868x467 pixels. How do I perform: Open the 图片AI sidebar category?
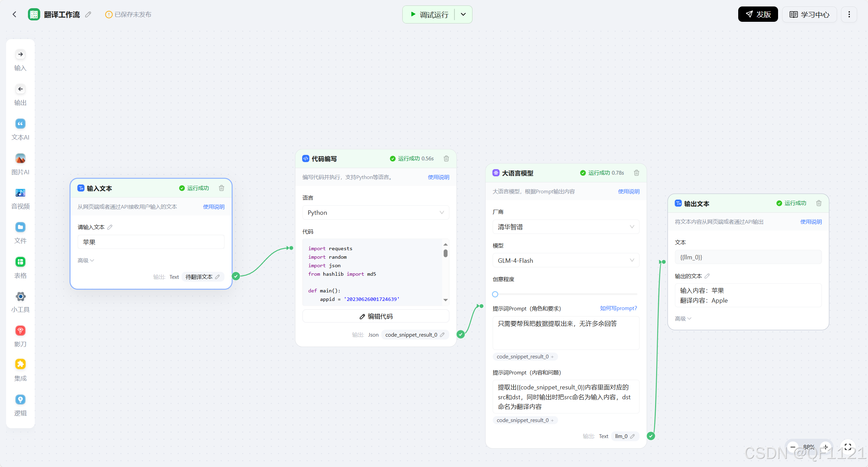pyautogui.click(x=20, y=159)
